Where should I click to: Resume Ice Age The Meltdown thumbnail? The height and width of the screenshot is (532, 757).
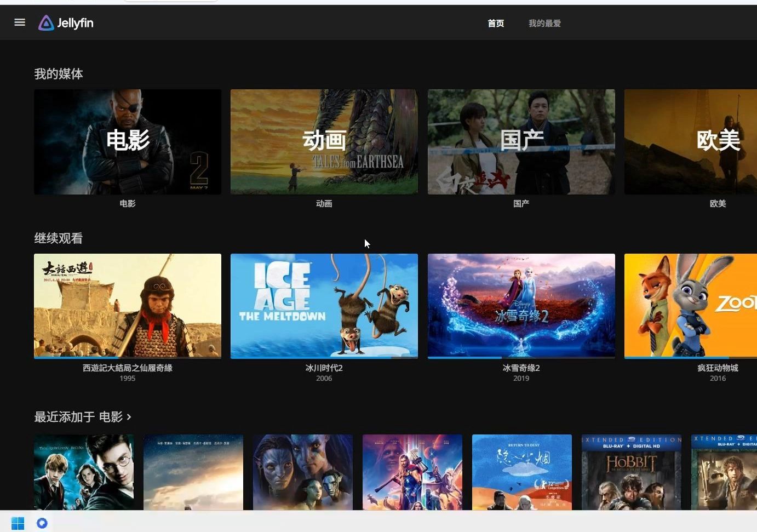(x=324, y=306)
